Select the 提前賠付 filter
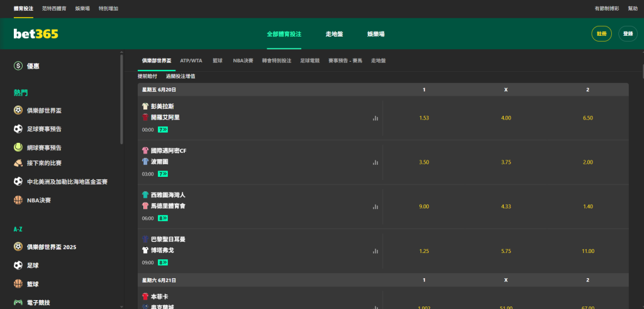Image resolution: width=644 pixels, height=309 pixels. tap(147, 76)
